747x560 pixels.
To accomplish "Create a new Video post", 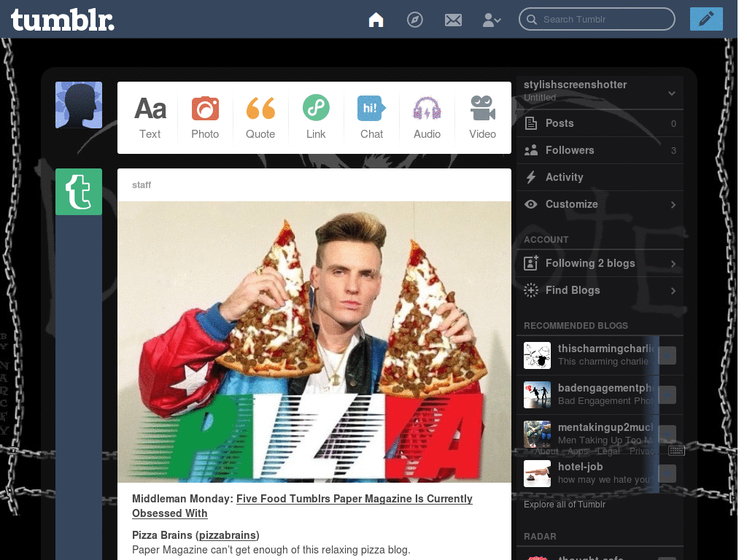I will pos(483,117).
